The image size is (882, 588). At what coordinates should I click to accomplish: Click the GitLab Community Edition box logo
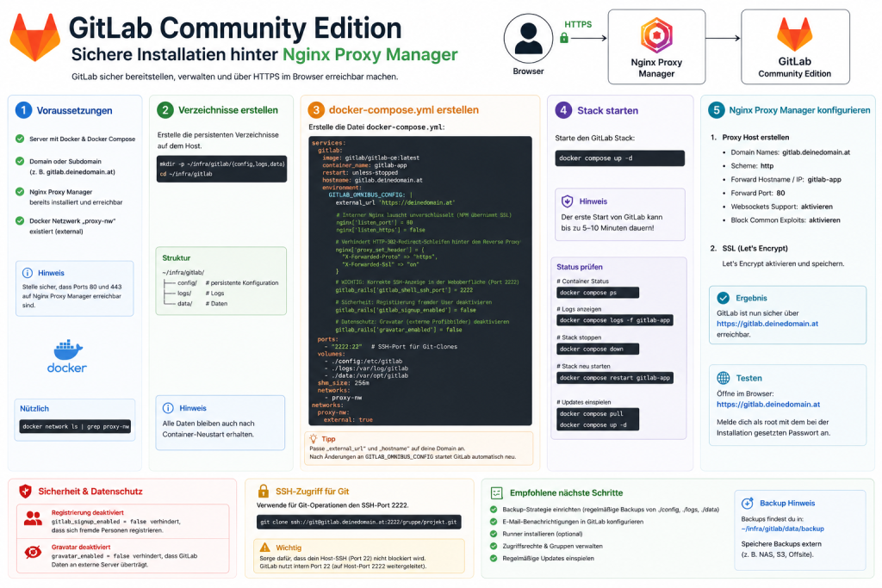pyautogui.click(x=794, y=34)
